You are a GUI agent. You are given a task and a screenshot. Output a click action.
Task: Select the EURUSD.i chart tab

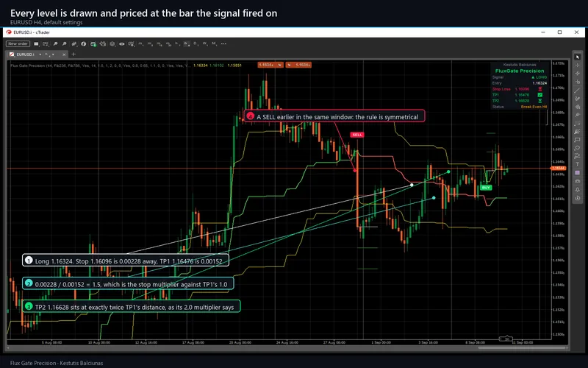25,54
